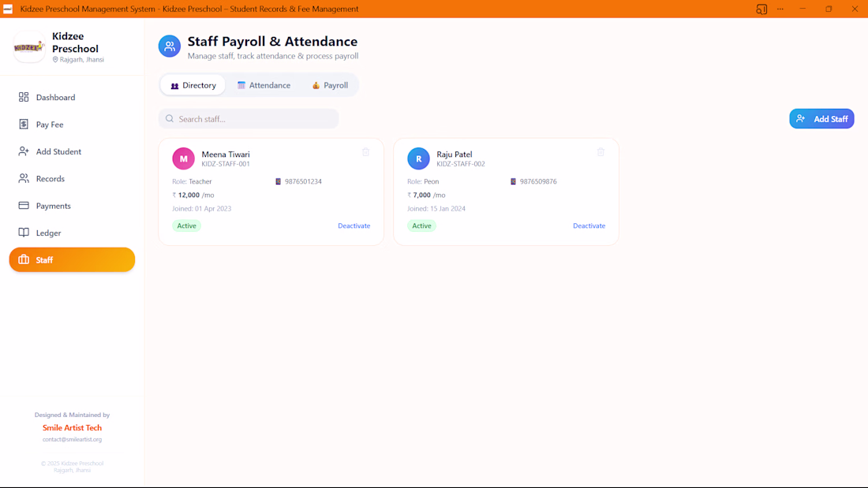Open the Payments section
This screenshot has width=868, height=488.
coord(72,206)
